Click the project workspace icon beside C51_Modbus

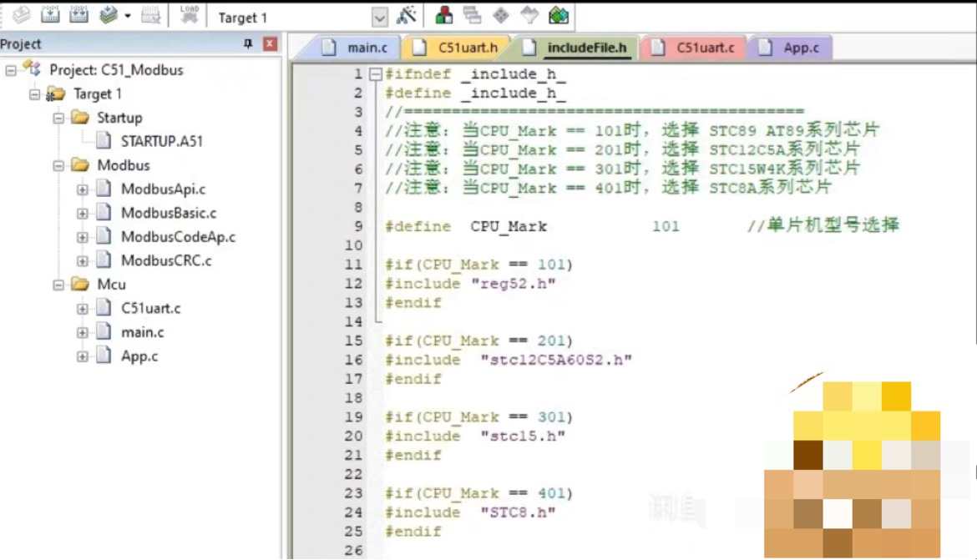[32, 68]
